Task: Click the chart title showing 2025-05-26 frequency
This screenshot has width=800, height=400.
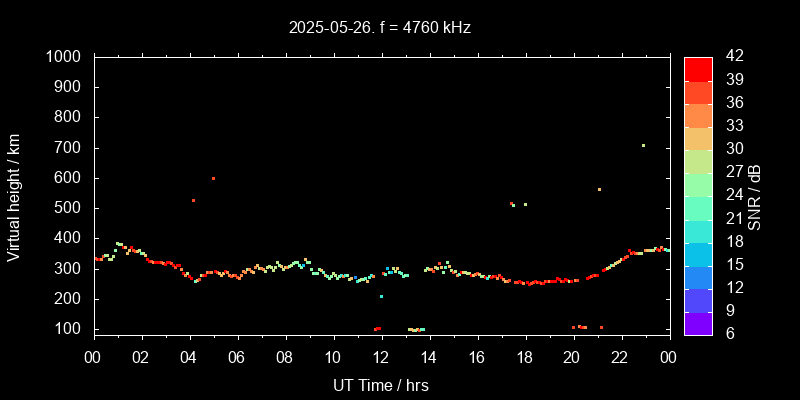Action: (x=380, y=28)
